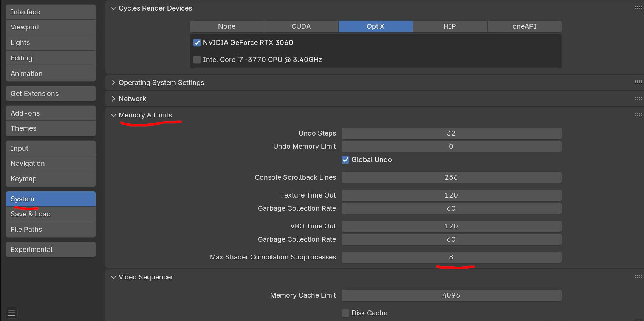This screenshot has height=321, width=644.
Task: Toggle the Global Undo checkbox
Action: [x=345, y=160]
